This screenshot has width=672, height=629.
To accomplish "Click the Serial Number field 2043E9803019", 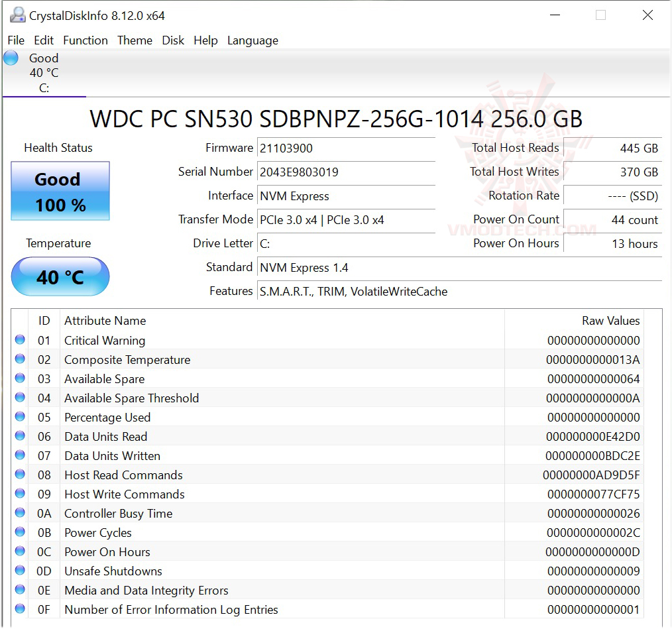I will click(x=347, y=172).
